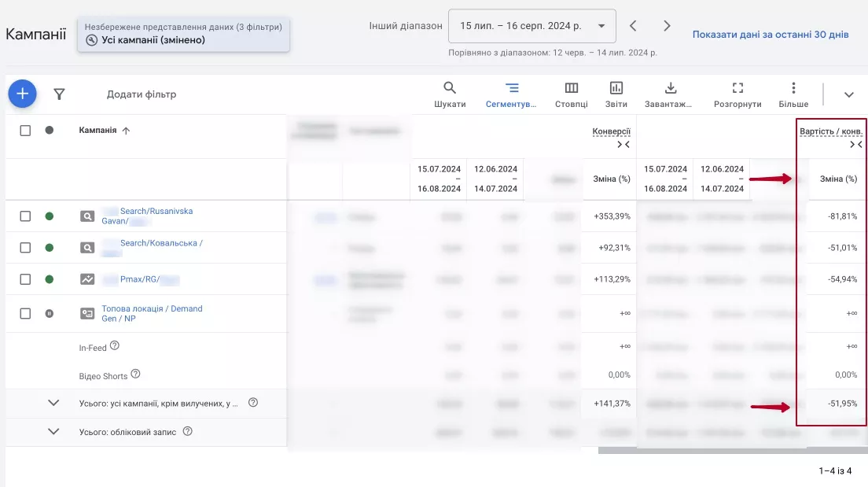
Task: Select the Pmax/RG campaign checkbox
Action: [x=25, y=279]
